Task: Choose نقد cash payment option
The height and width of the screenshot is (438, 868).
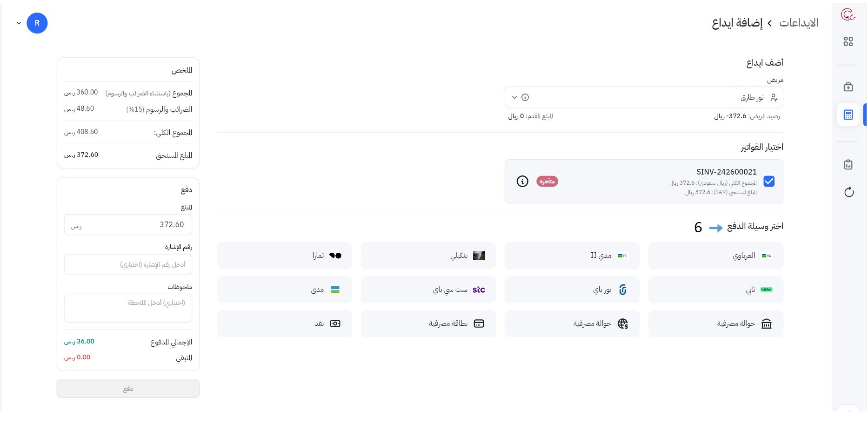Action: [x=284, y=323]
